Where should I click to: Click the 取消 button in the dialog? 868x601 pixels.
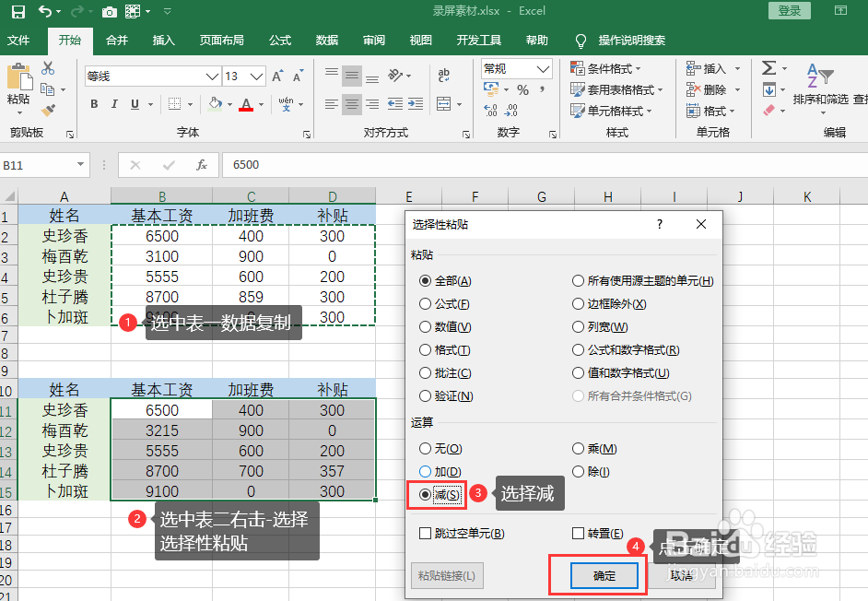(682, 575)
